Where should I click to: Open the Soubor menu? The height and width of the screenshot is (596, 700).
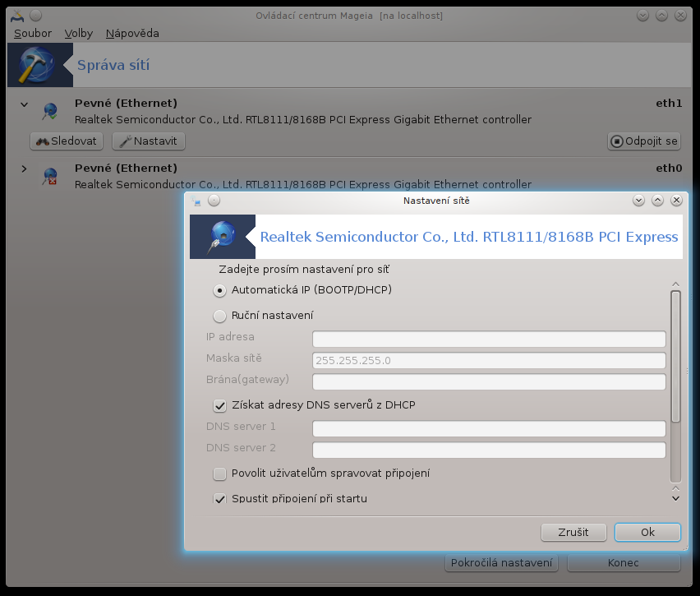tap(33, 34)
